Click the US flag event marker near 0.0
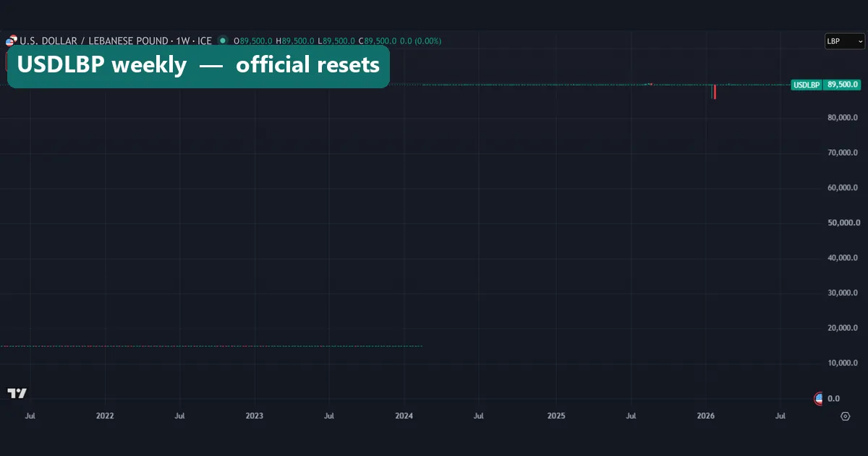The height and width of the screenshot is (456, 868). point(819,398)
